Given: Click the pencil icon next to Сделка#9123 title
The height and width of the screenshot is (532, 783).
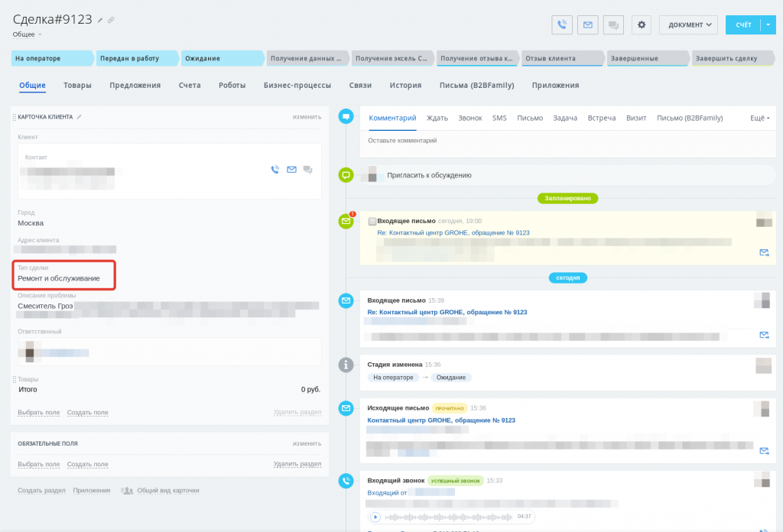Looking at the screenshot, I should point(100,21).
